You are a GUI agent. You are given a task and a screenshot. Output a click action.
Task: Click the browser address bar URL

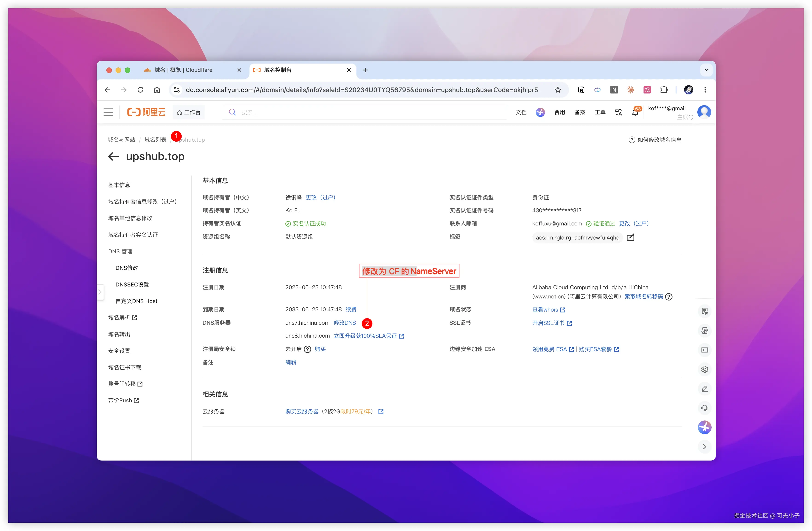pos(362,90)
